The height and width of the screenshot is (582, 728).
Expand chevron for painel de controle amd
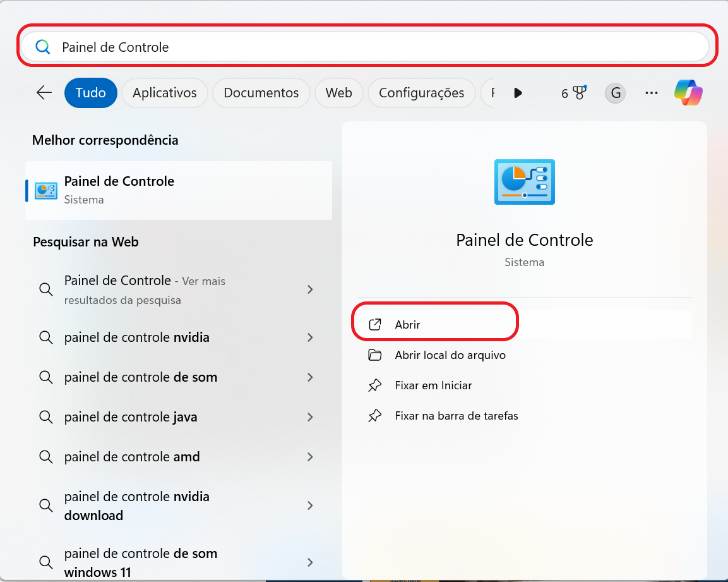[310, 457]
